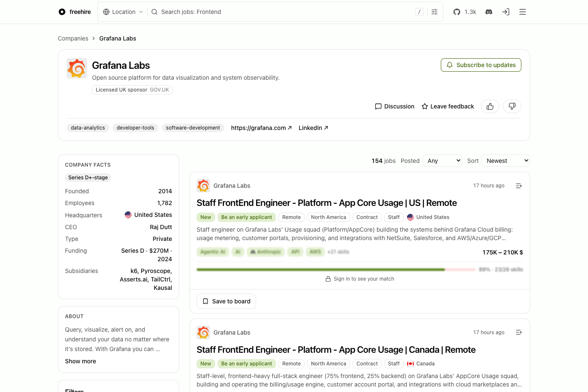The image size is (588, 392).
Task: Click the 154 jobs count
Action: [383, 161]
